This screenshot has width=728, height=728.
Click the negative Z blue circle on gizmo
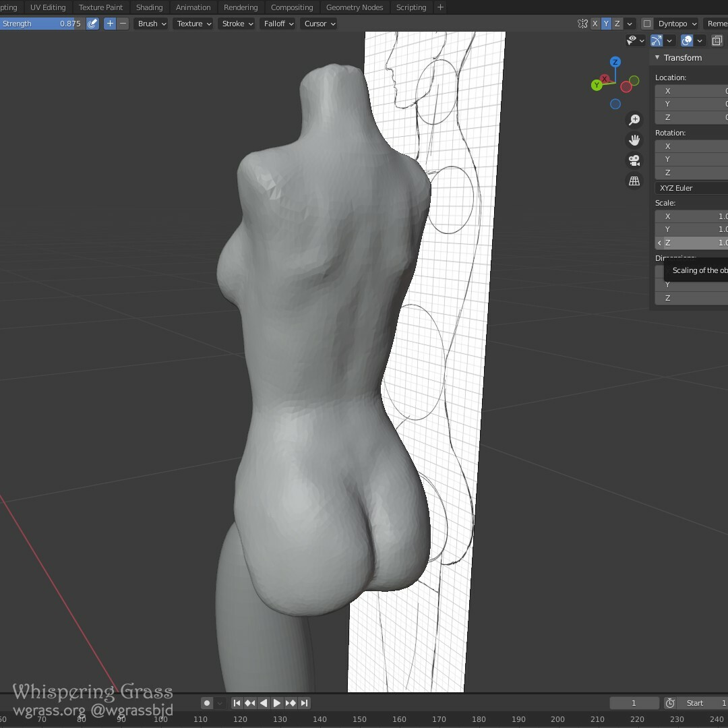click(615, 104)
